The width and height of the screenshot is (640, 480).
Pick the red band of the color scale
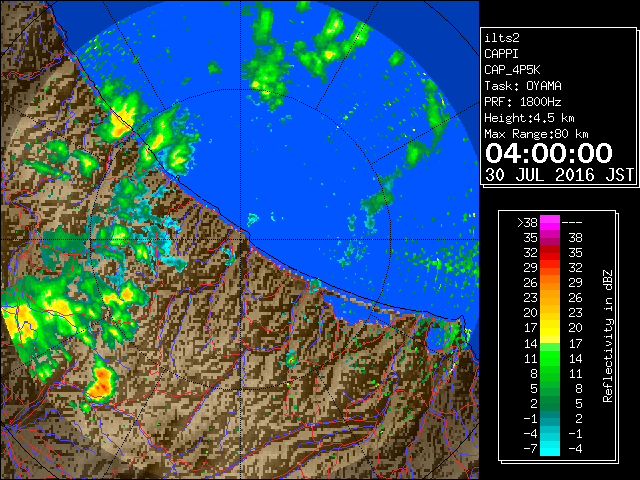click(550, 253)
